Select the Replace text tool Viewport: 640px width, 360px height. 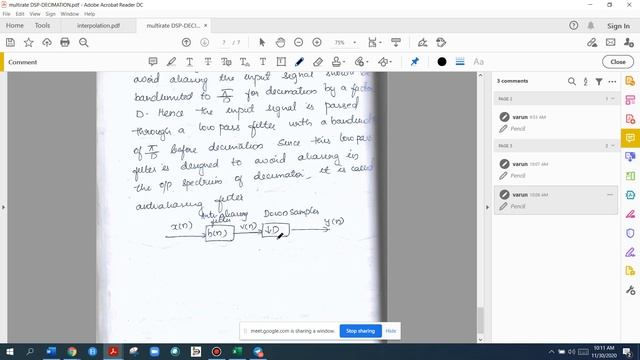pyautogui.click(x=226, y=62)
